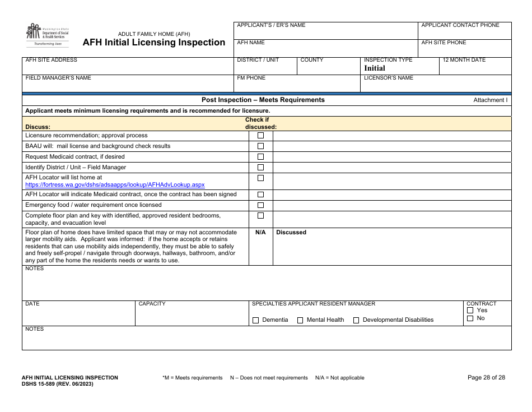Check the 'Complete floor plan and key' box

coord(260,216)
